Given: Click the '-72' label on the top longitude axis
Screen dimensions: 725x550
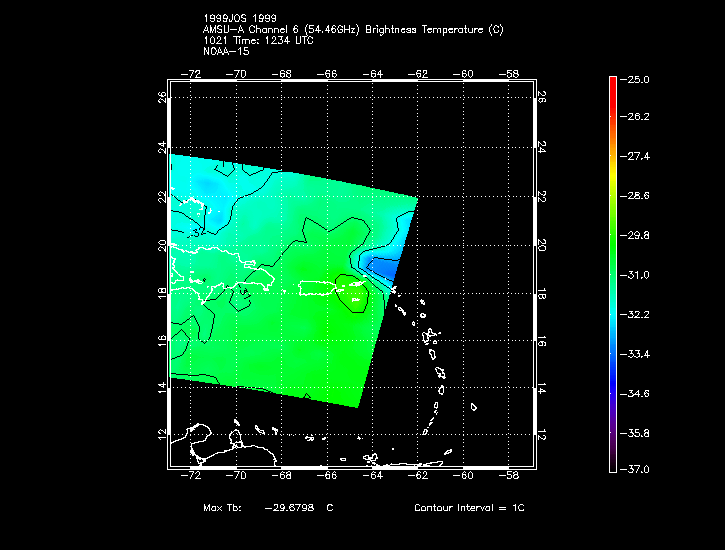Looking at the screenshot, I should (190, 74).
